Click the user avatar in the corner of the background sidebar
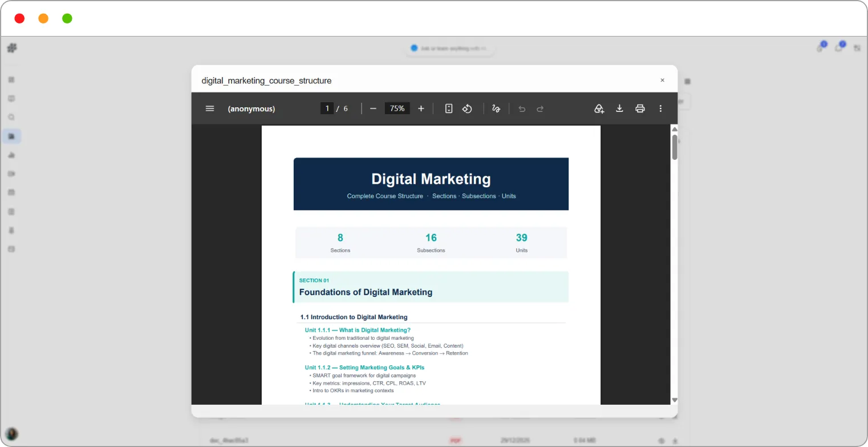Image resolution: width=868 pixels, height=447 pixels. [11, 434]
